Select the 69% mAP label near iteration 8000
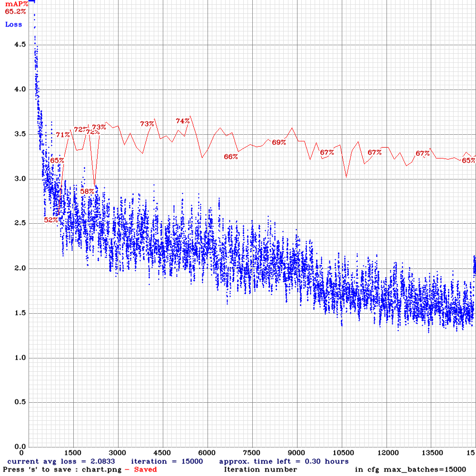Image resolution: width=476 pixels, height=476 pixels. click(278, 142)
